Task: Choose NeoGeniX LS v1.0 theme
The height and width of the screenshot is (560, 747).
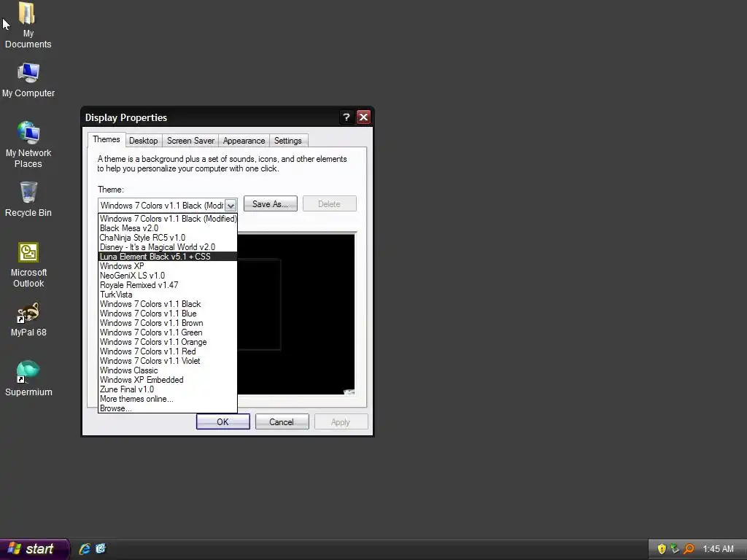Action: pos(168,276)
